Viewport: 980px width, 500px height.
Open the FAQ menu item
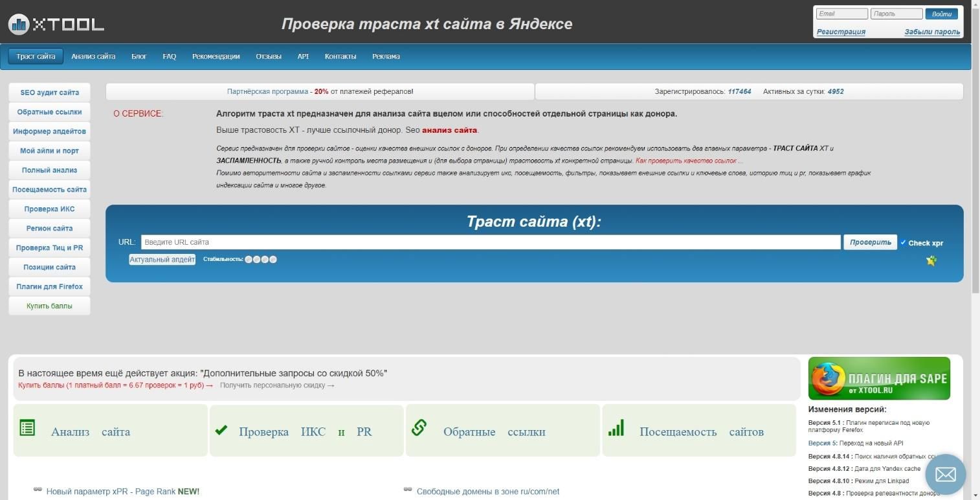click(170, 56)
